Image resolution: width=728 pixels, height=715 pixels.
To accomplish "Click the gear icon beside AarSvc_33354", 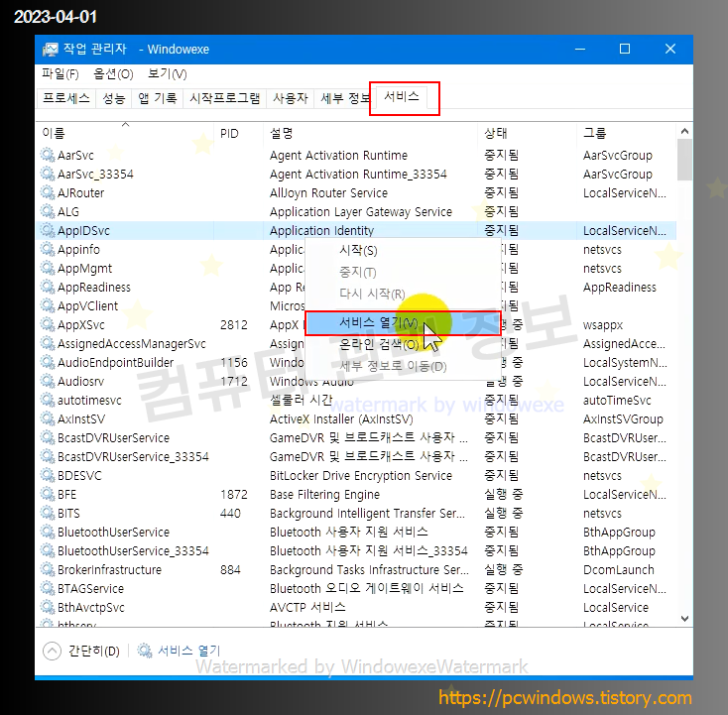I will click(48, 174).
